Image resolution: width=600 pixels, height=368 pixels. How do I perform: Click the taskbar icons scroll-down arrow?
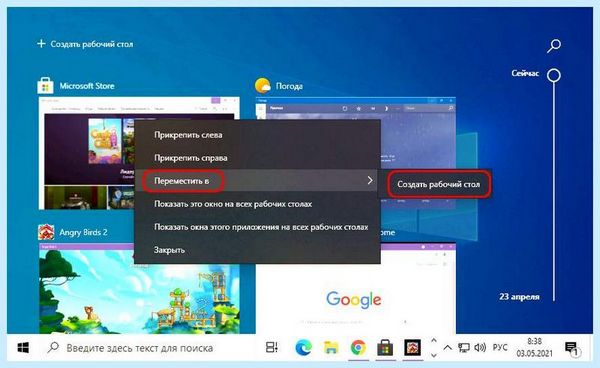point(434,355)
